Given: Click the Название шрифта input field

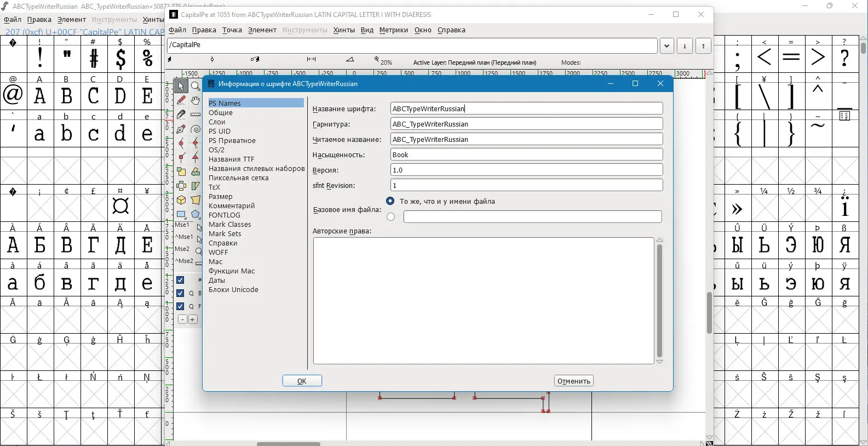Looking at the screenshot, I should [527, 108].
